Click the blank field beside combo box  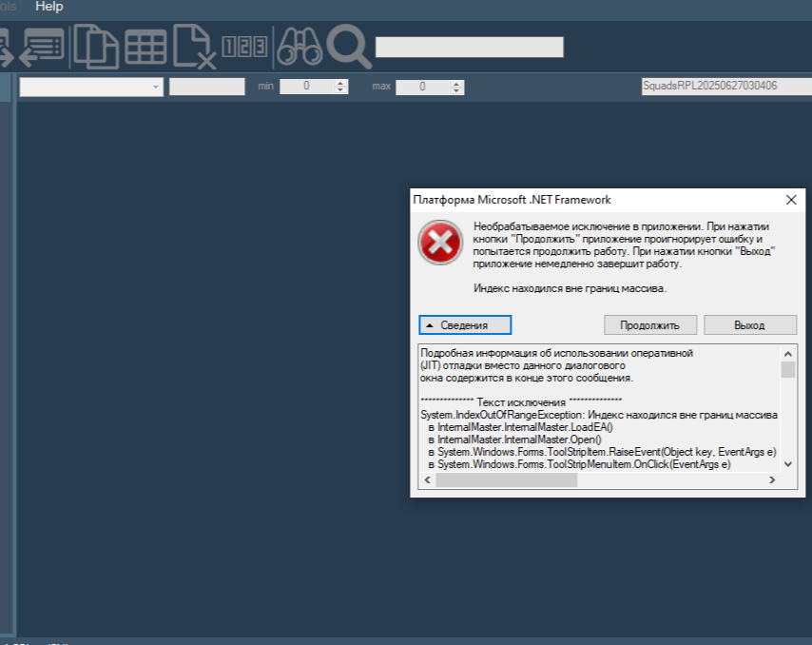206,87
